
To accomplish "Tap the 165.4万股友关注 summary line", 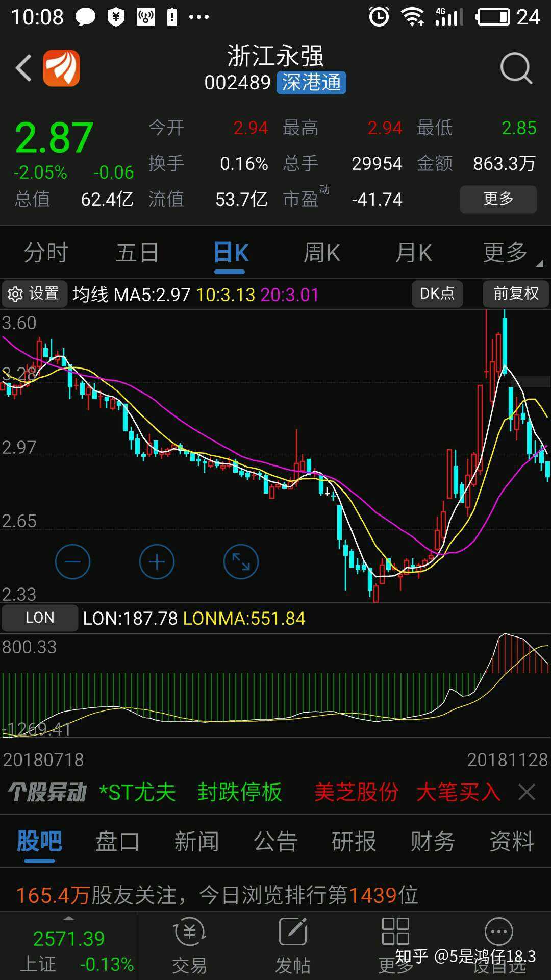I will pyautogui.click(x=217, y=895).
